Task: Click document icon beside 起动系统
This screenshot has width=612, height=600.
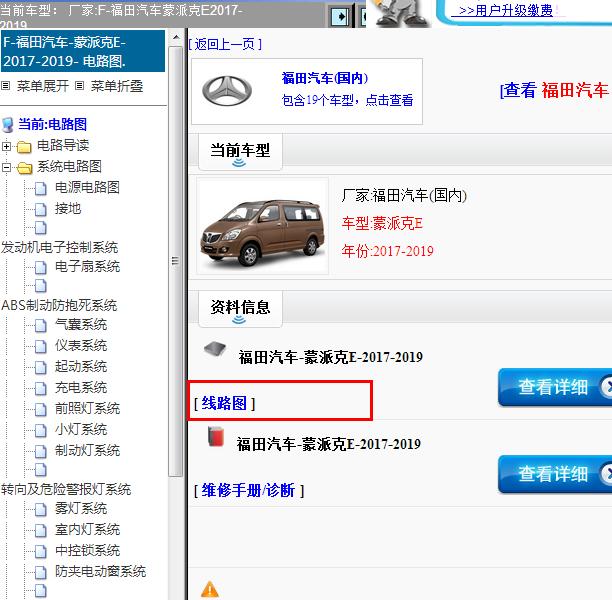Action: pos(41,367)
